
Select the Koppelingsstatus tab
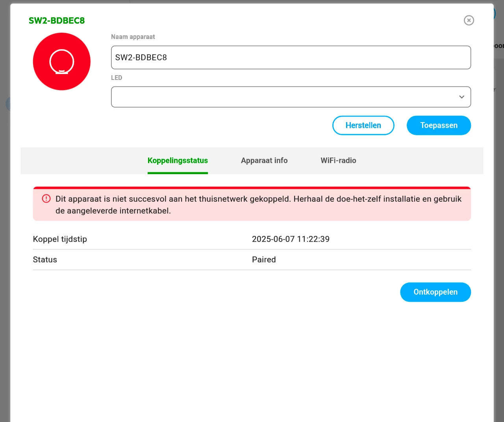pyautogui.click(x=178, y=161)
